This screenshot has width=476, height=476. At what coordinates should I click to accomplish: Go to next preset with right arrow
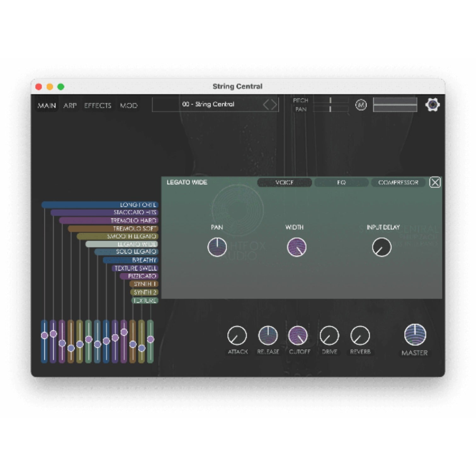[x=274, y=105]
